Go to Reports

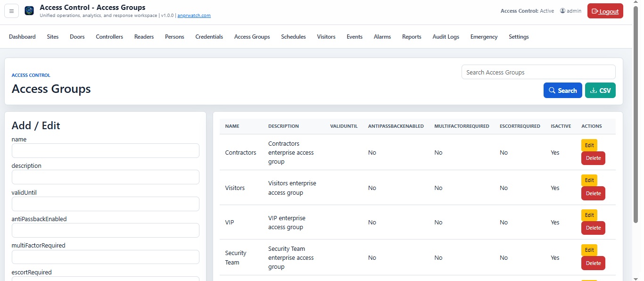[x=412, y=37]
